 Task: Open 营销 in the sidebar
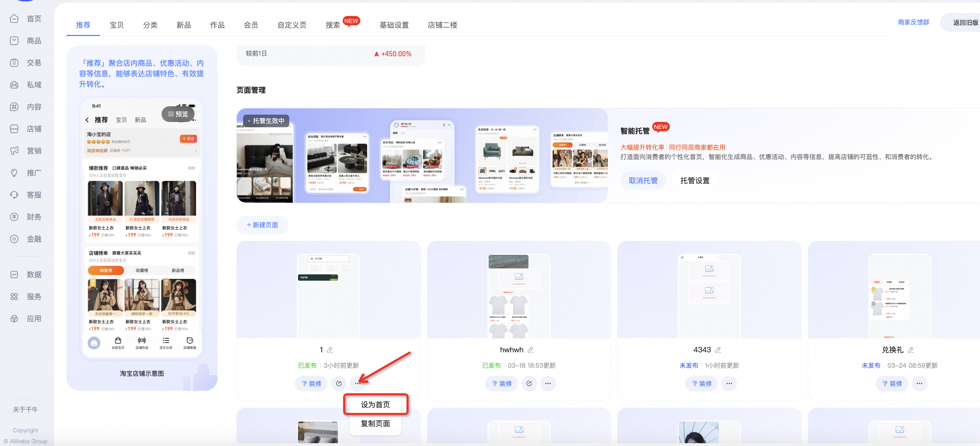[26, 151]
